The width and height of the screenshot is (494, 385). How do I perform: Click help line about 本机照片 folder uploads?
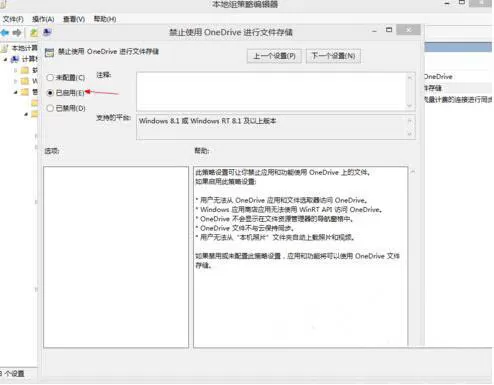point(275,237)
